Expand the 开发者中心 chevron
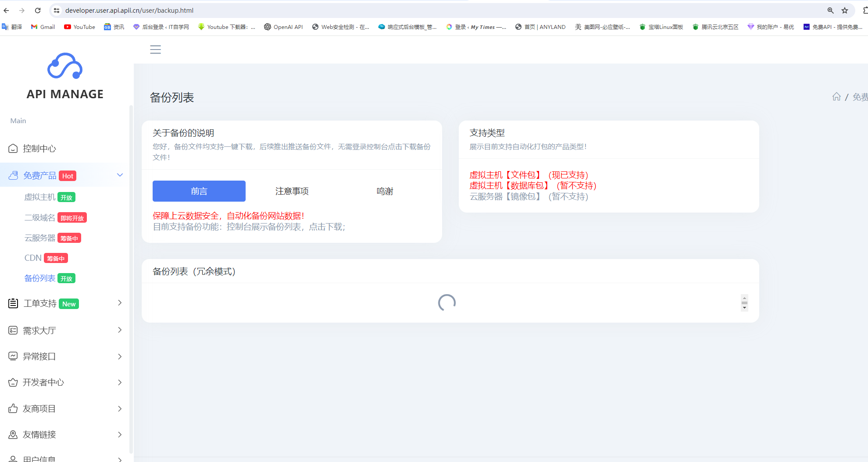This screenshot has width=868, height=462. coord(119,382)
